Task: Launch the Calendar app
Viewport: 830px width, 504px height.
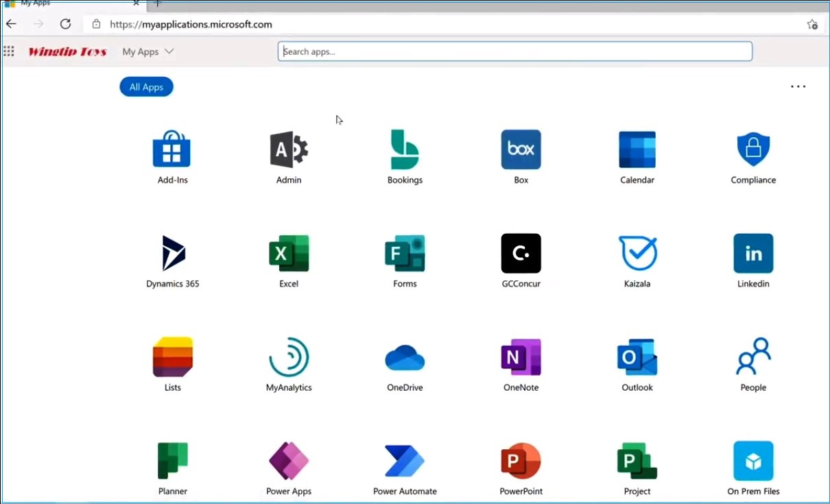Action: (x=637, y=157)
